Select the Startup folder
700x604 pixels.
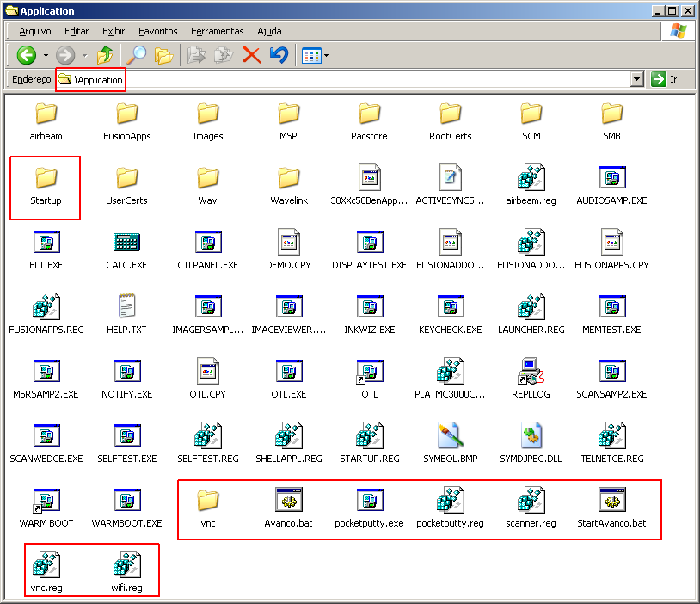pyautogui.click(x=46, y=187)
